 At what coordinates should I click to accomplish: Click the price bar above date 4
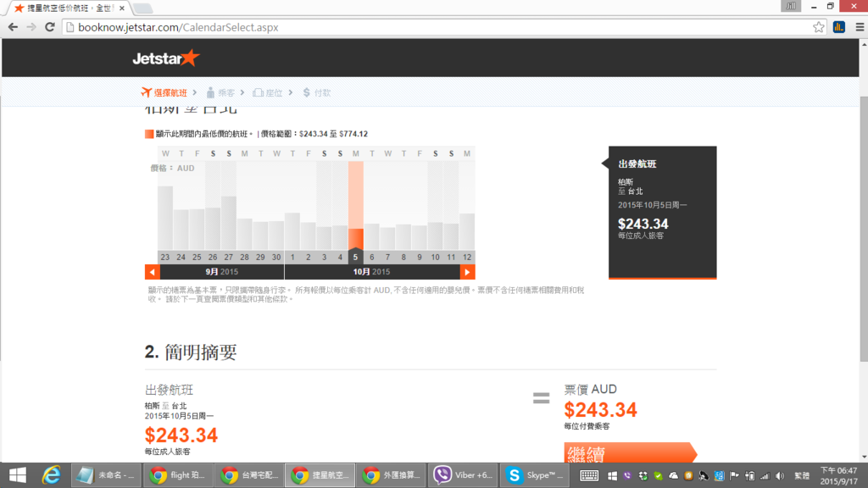click(340, 237)
